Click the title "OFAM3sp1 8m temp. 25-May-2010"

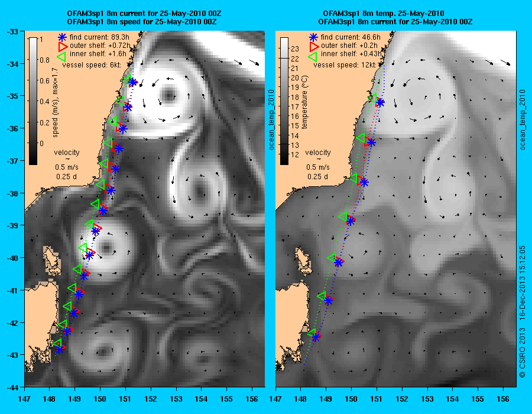384,14
